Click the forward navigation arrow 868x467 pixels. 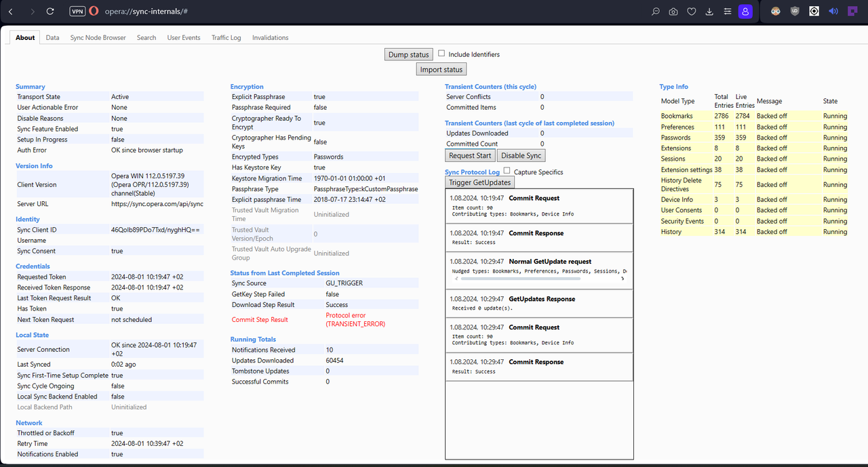32,12
